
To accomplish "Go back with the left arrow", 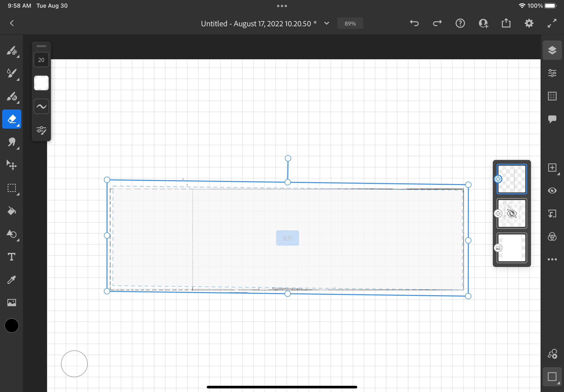I will point(12,23).
